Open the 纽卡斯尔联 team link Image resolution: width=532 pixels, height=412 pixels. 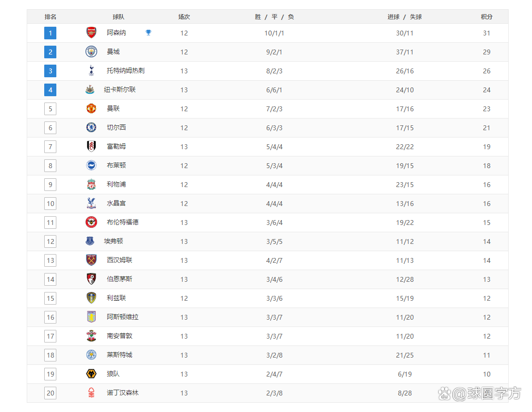pos(120,89)
